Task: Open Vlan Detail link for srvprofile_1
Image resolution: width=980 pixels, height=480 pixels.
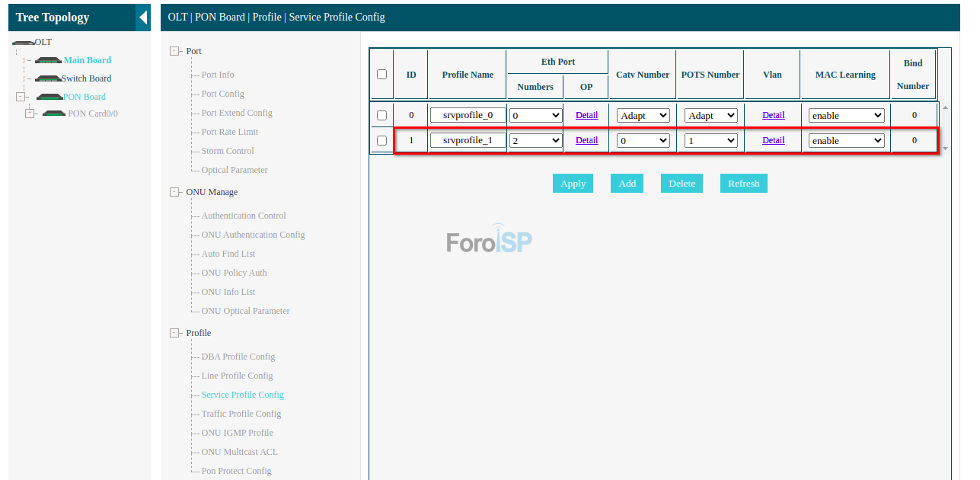Action: 773,140
